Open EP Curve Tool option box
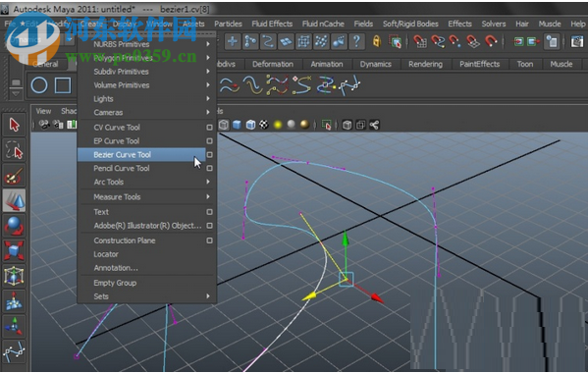 coord(210,141)
